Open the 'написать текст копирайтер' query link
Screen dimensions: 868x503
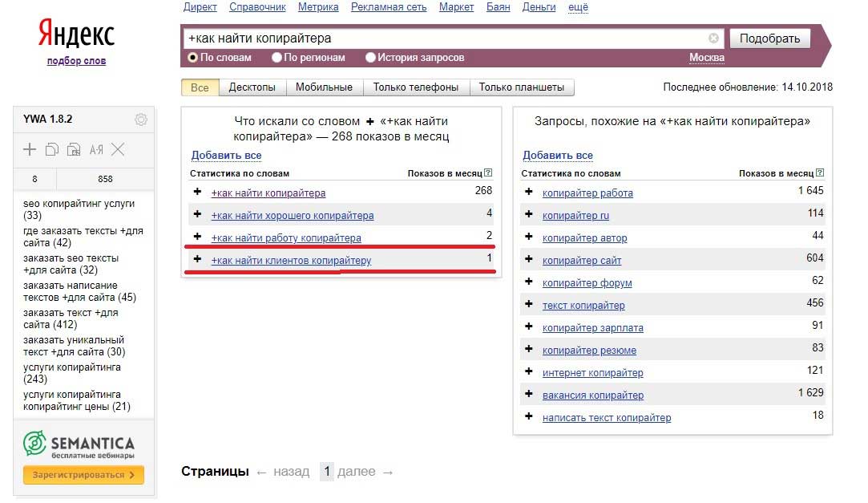click(607, 418)
